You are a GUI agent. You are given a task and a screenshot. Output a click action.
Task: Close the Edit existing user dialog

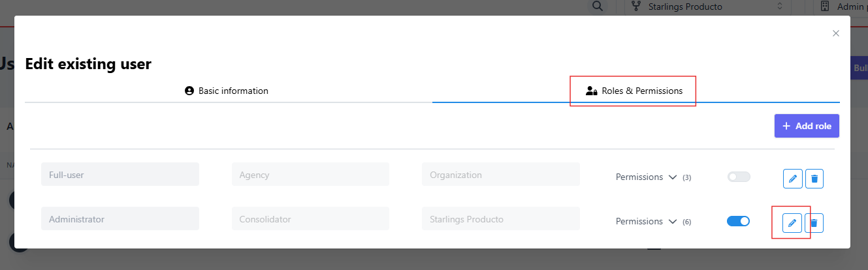tap(836, 33)
